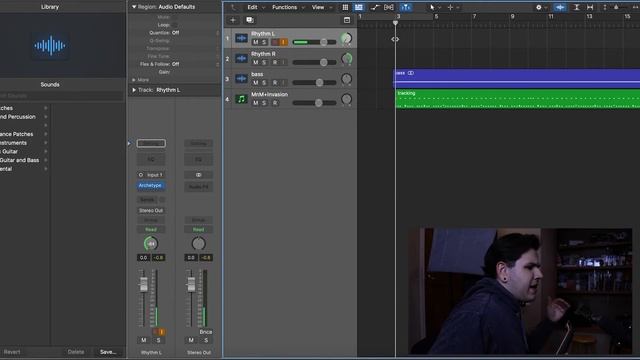The height and width of the screenshot is (360, 640).
Task: Click the Rhythm L track audio icon
Action: tap(241, 38)
